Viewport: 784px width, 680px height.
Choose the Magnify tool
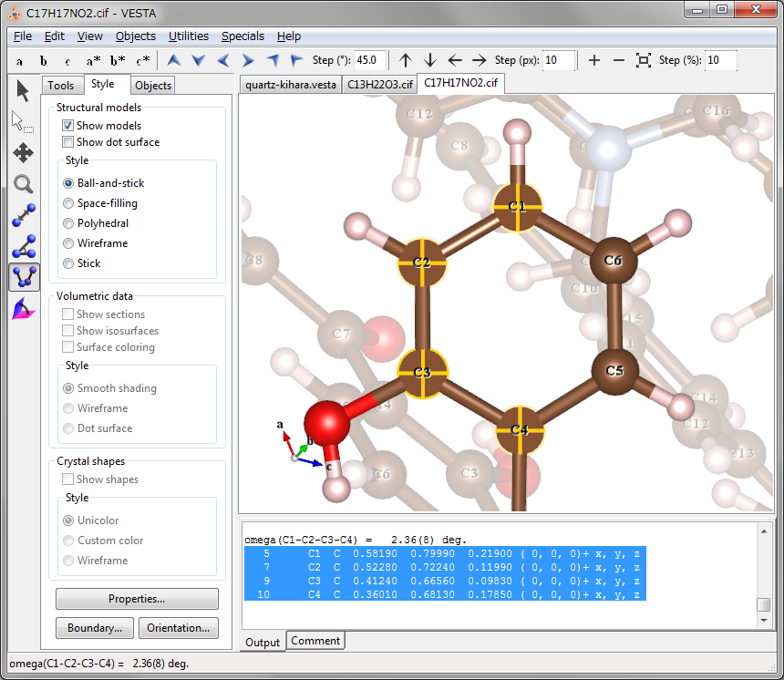pyautogui.click(x=24, y=184)
